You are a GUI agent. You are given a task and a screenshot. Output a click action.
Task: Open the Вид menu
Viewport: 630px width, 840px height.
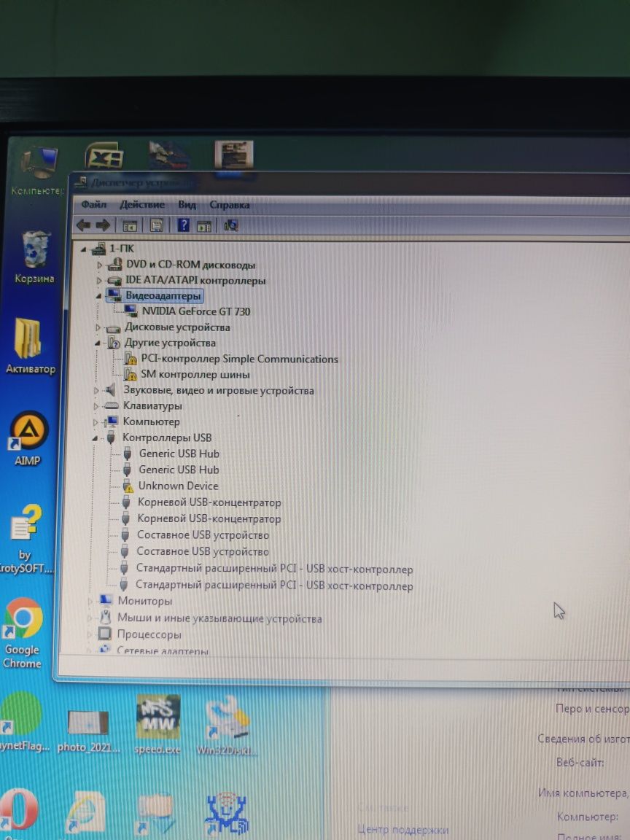click(x=187, y=204)
